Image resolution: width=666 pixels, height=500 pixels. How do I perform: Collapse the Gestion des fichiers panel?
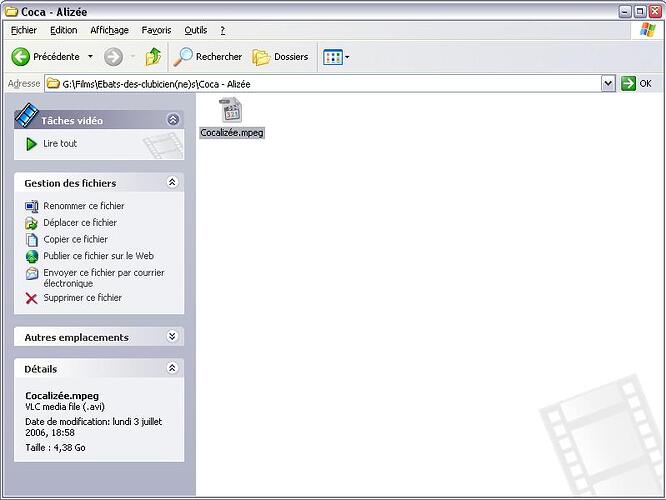coord(172,183)
